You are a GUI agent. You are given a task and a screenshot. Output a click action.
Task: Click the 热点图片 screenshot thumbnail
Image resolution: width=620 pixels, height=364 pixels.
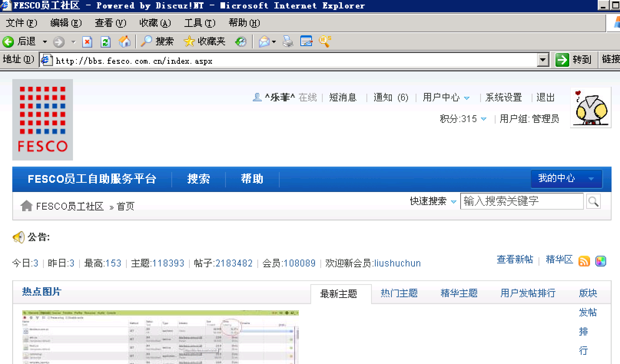tap(161, 337)
